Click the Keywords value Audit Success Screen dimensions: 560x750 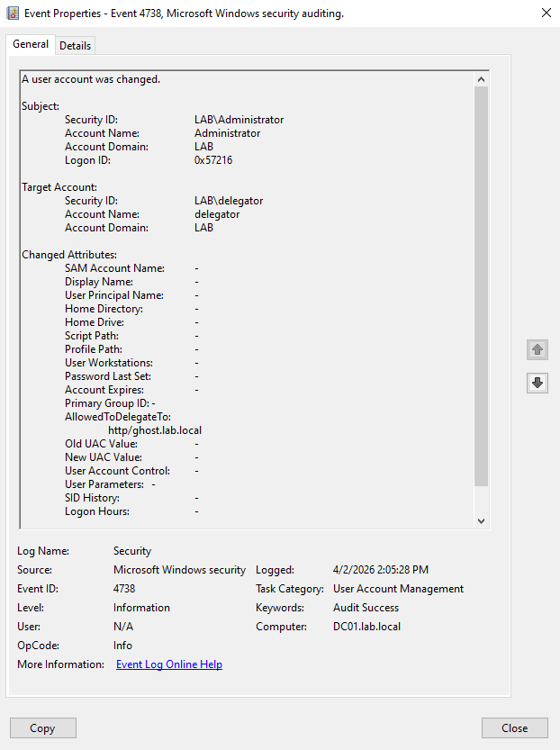pyautogui.click(x=366, y=608)
